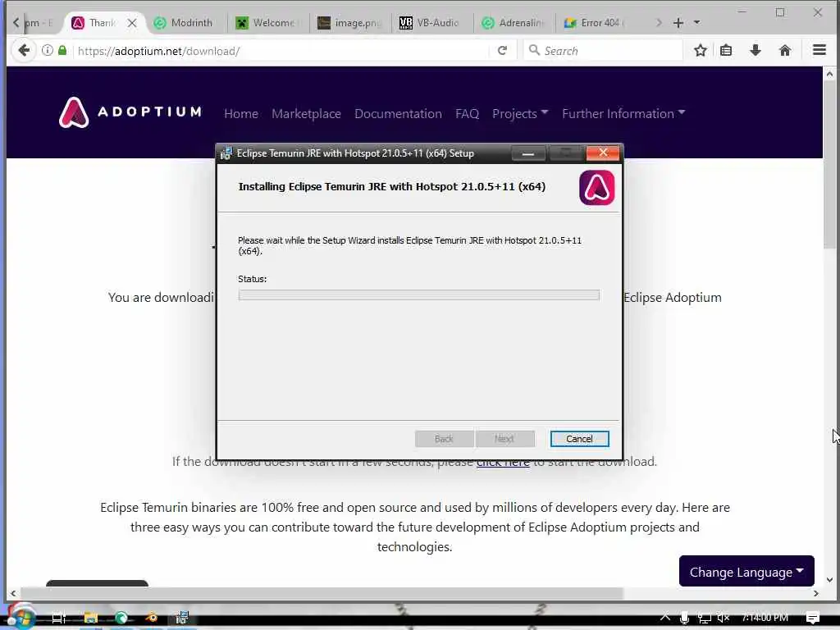Open the Home navigation link
This screenshot has height=630, width=840.
pyautogui.click(x=241, y=113)
